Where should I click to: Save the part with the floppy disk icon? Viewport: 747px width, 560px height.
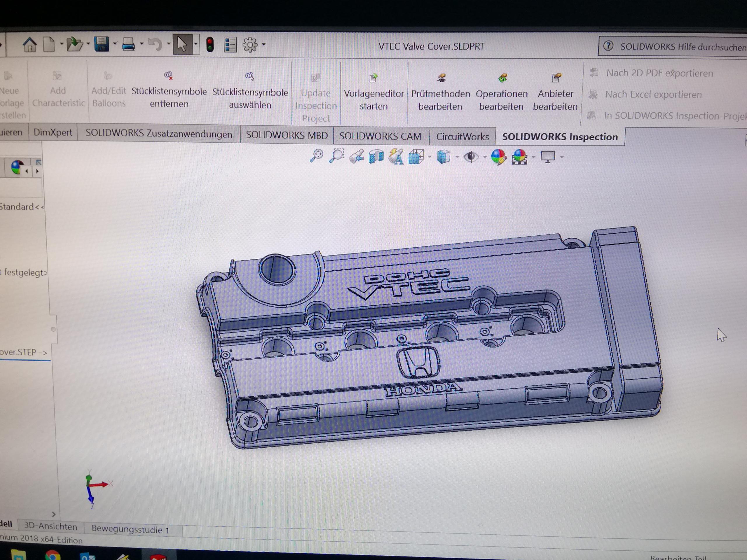(x=102, y=44)
